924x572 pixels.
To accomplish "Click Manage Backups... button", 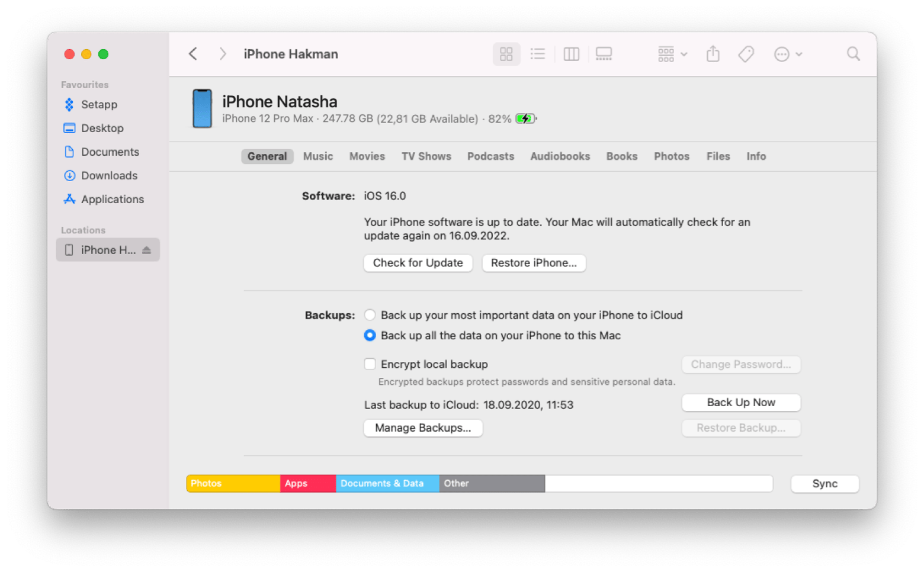I will click(423, 428).
